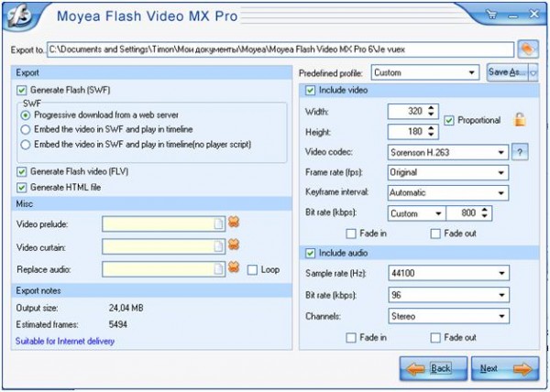Click the Video prelude input field
This screenshot has width=550, height=392.
[x=163, y=224]
